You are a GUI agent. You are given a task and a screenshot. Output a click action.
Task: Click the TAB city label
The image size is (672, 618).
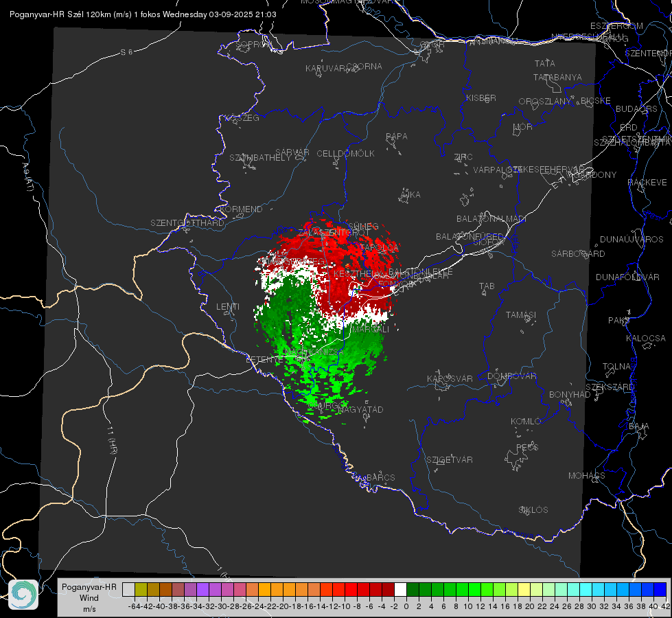(487, 286)
